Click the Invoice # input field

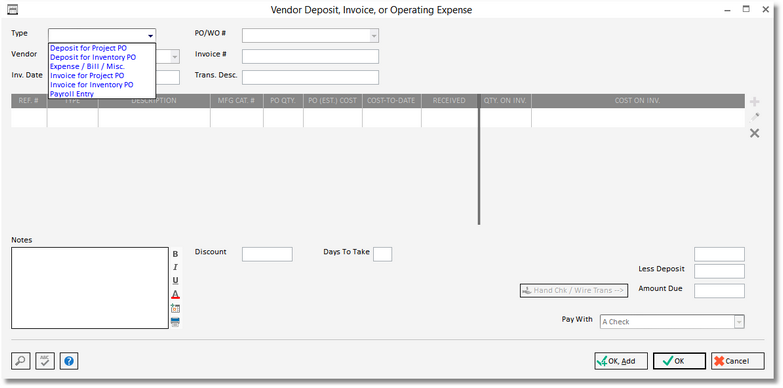310,56
